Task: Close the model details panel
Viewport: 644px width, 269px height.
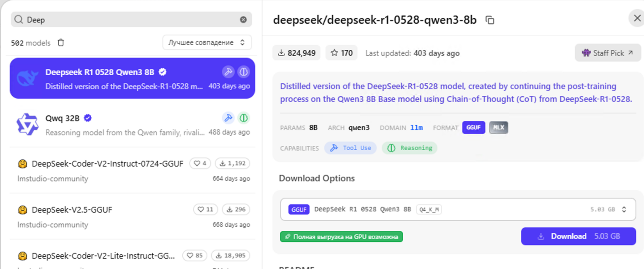Action: [636, 19]
